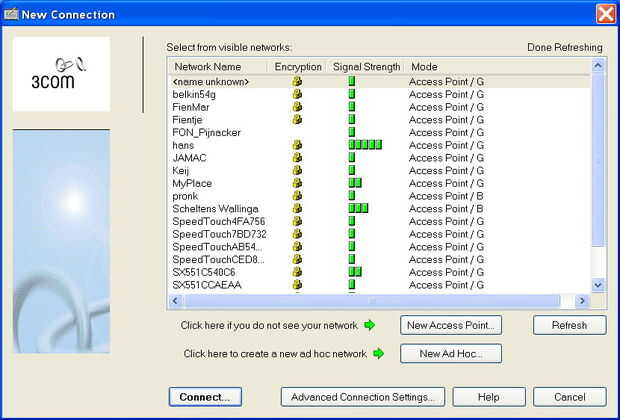The width and height of the screenshot is (620, 420).
Task: Click the Connect button
Action: coord(205,397)
